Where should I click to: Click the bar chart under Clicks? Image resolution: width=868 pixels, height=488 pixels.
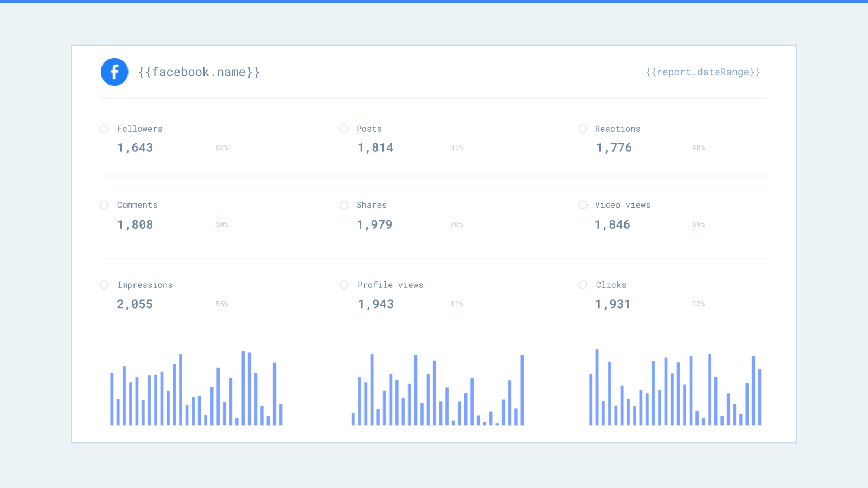(675, 387)
